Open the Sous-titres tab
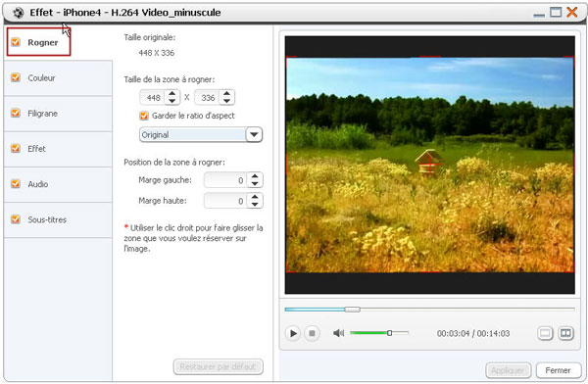The height and width of the screenshot is (384, 588). click(58, 219)
